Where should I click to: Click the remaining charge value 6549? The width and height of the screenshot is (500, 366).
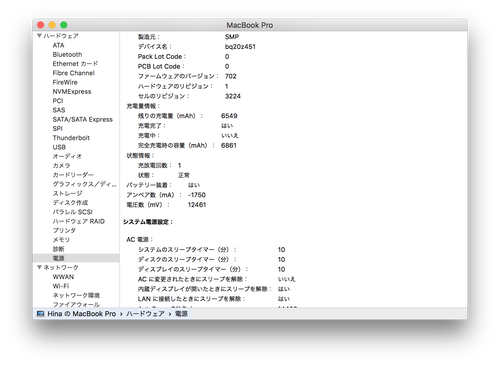click(229, 116)
